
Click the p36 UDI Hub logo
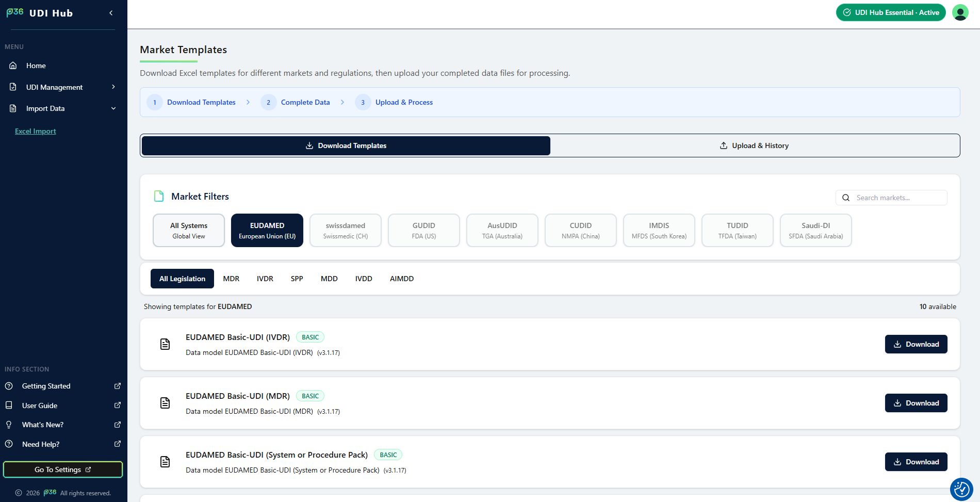point(40,13)
